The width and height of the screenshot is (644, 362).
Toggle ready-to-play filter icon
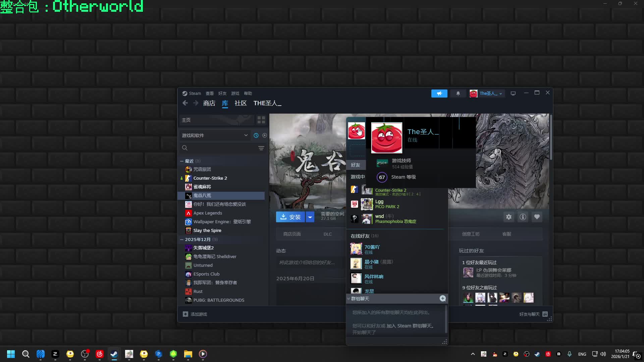pyautogui.click(x=265, y=135)
